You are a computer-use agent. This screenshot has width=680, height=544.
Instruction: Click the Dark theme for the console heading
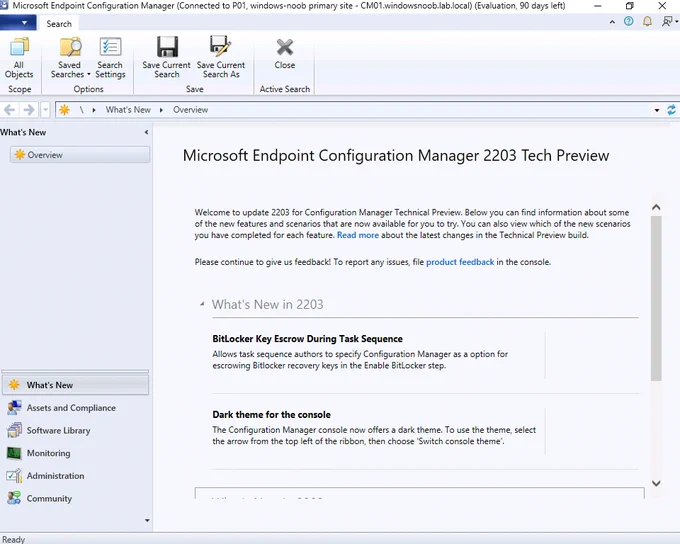271,415
